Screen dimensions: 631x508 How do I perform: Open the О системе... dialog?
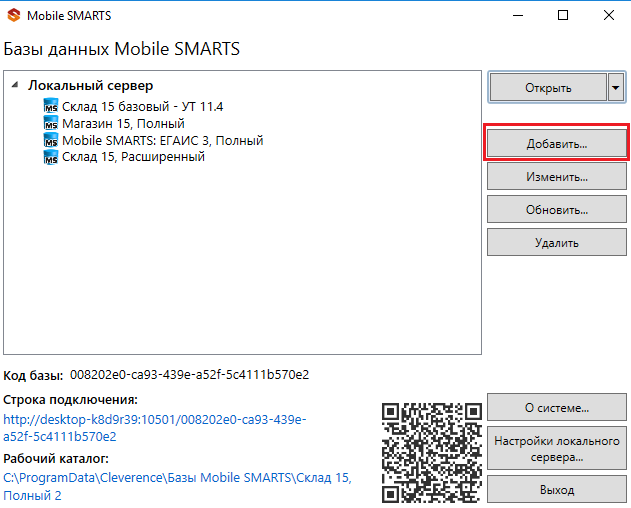pyautogui.click(x=556, y=408)
